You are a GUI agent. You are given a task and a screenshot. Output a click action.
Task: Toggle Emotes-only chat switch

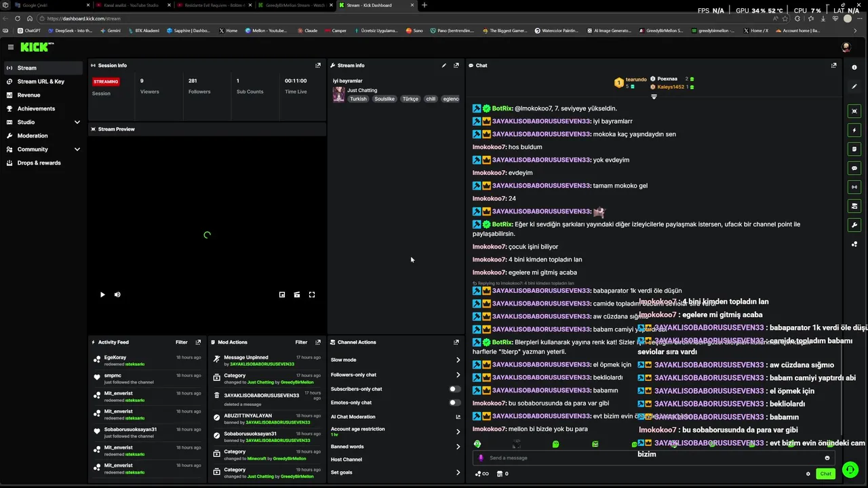click(455, 403)
